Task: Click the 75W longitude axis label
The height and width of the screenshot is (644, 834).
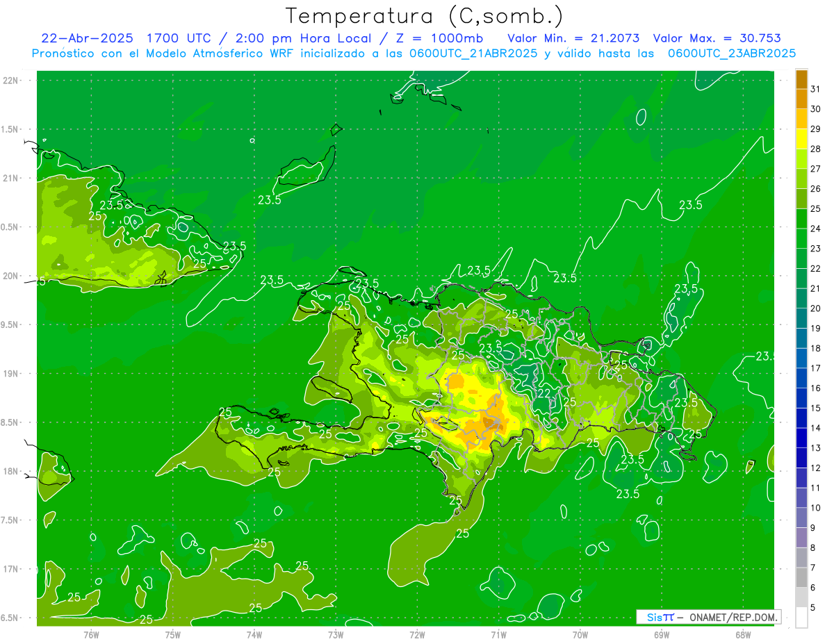Action: tap(173, 635)
